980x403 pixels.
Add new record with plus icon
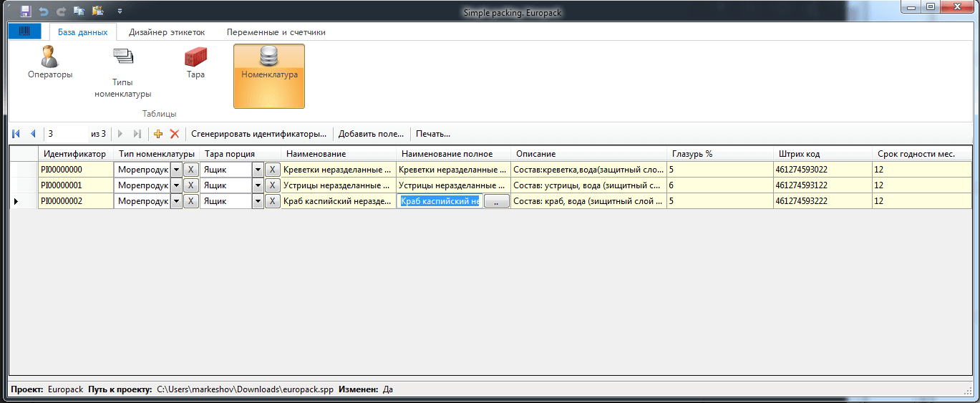pos(158,134)
